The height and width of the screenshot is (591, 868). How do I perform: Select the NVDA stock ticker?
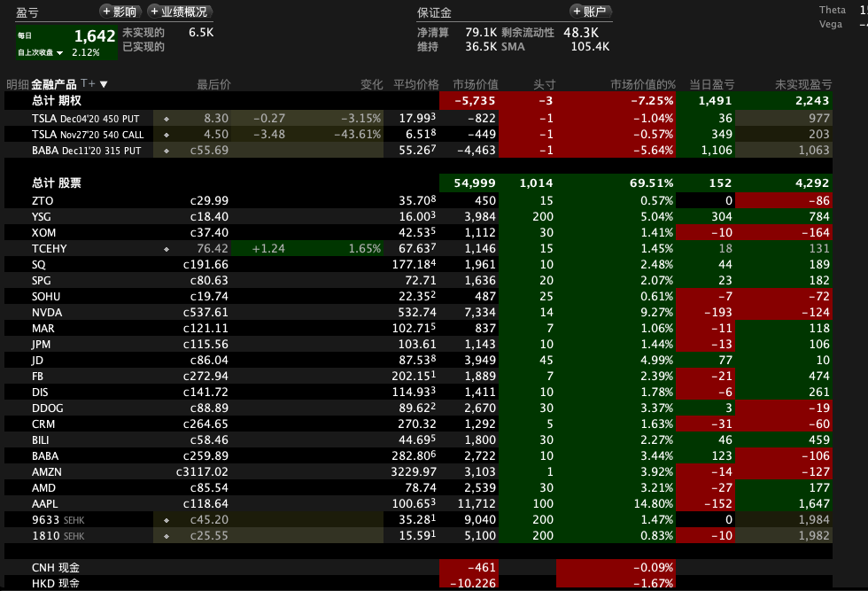(47, 313)
